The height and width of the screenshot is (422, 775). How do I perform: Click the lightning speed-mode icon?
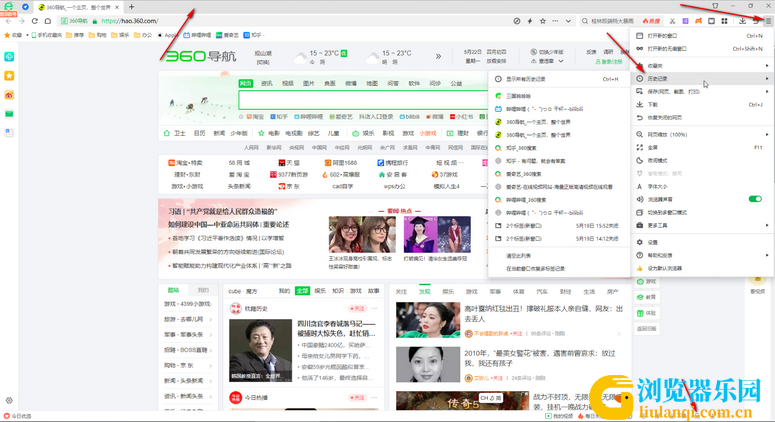pyautogui.click(x=530, y=21)
